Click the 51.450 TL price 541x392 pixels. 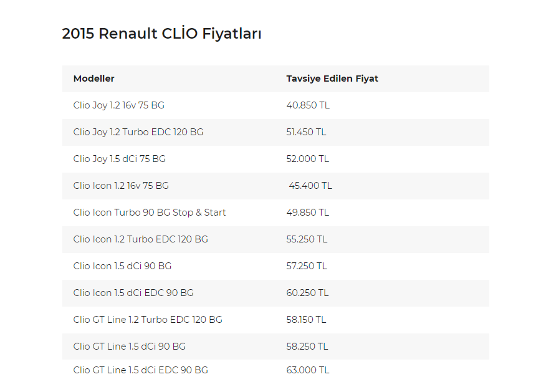pyautogui.click(x=306, y=132)
